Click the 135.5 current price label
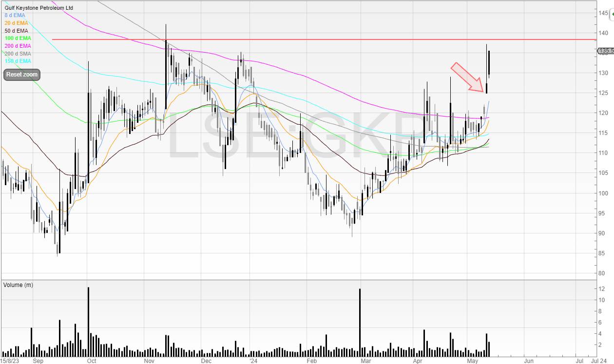 (x=605, y=51)
